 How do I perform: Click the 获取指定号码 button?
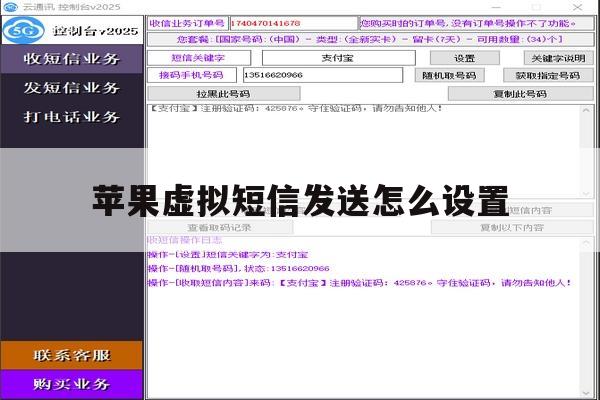pyautogui.click(x=548, y=75)
